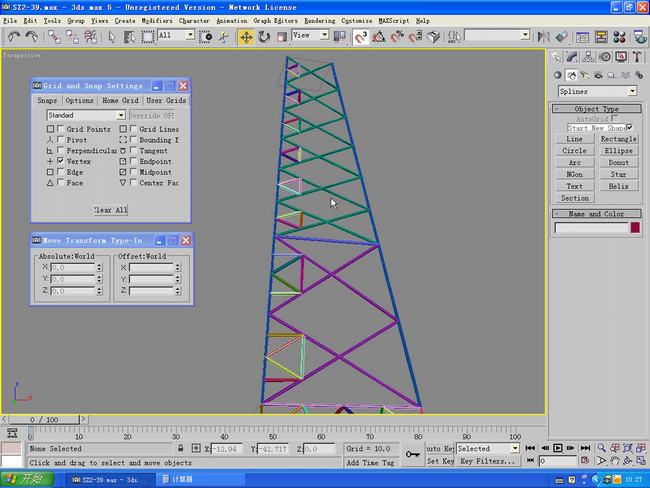Click the Key Filters button
The height and width of the screenshot is (488, 650).
tap(488, 461)
